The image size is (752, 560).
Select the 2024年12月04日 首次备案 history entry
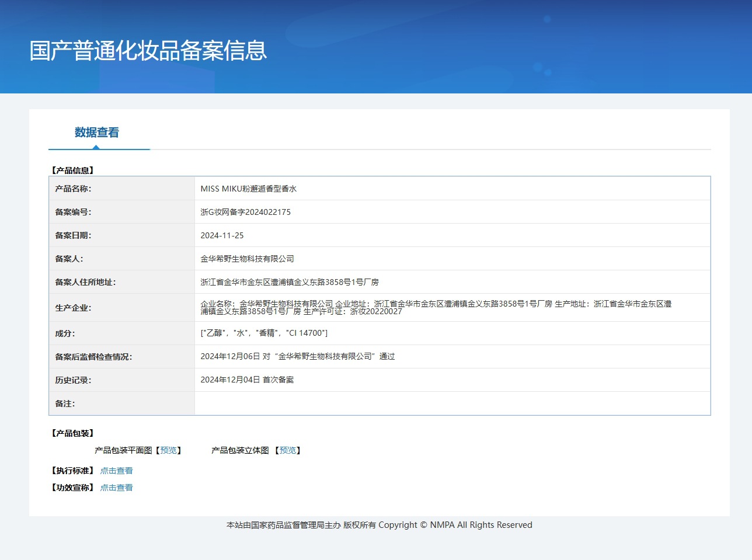pyautogui.click(x=247, y=380)
